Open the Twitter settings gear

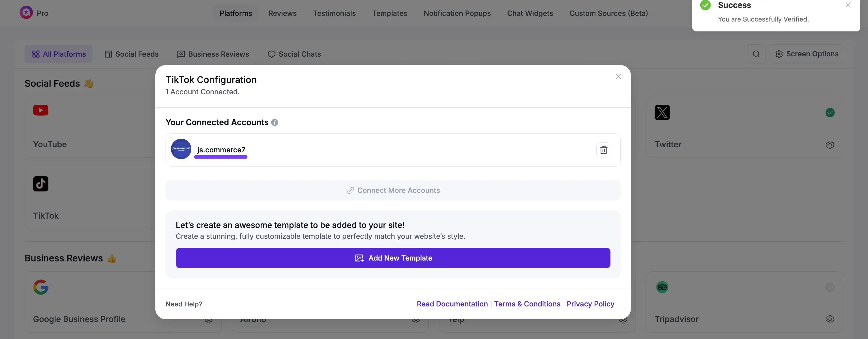830,144
